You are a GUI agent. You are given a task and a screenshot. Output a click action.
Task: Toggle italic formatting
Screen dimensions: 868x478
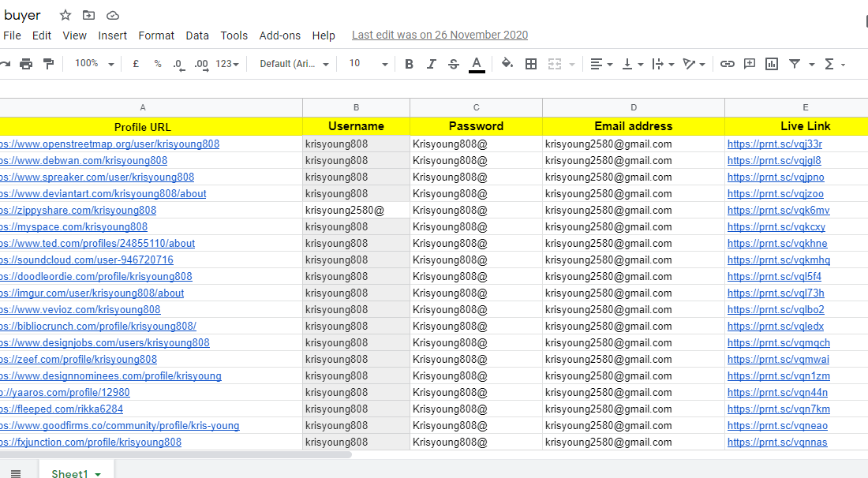coord(431,64)
